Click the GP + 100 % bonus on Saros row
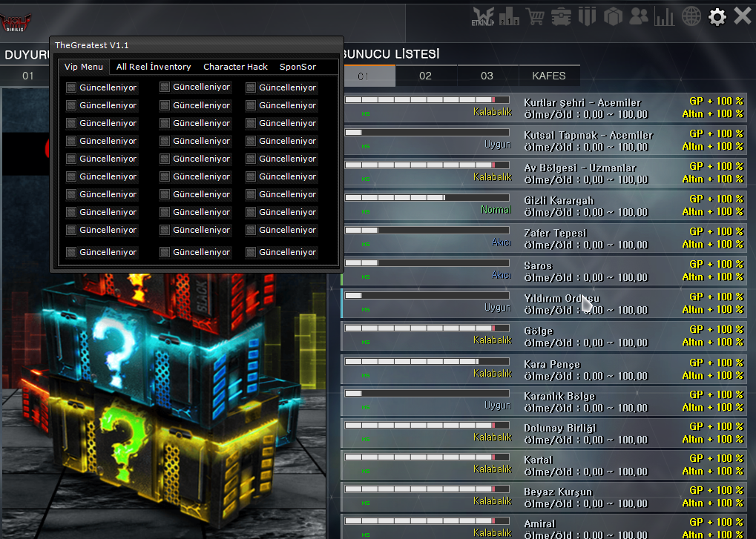This screenshot has height=539, width=756. point(717,264)
